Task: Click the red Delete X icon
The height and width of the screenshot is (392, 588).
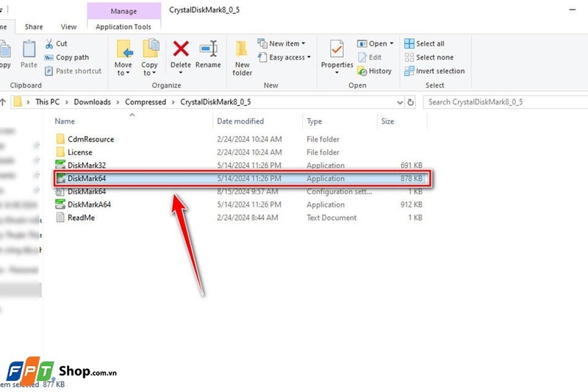Action: click(x=181, y=49)
